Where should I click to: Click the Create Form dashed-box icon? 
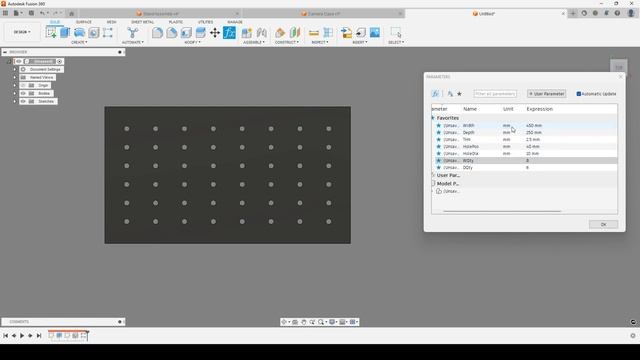click(x=108, y=33)
